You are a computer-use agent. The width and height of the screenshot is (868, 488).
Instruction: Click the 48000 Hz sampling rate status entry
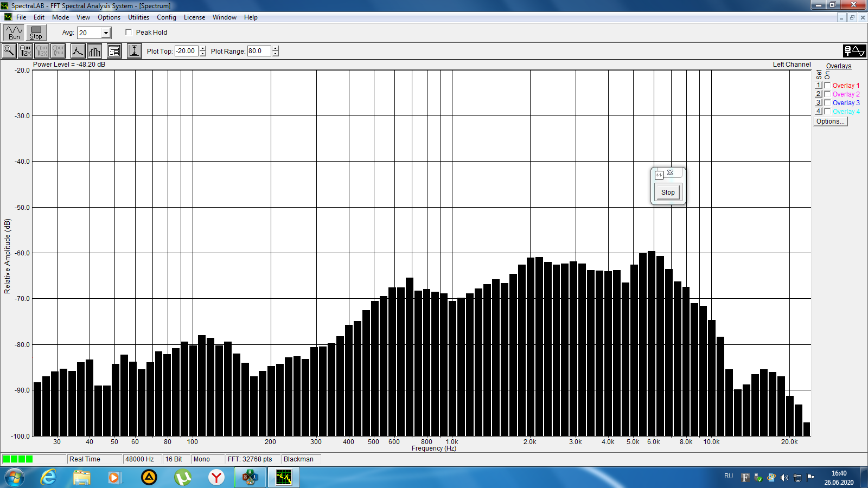click(x=143, y=459)
